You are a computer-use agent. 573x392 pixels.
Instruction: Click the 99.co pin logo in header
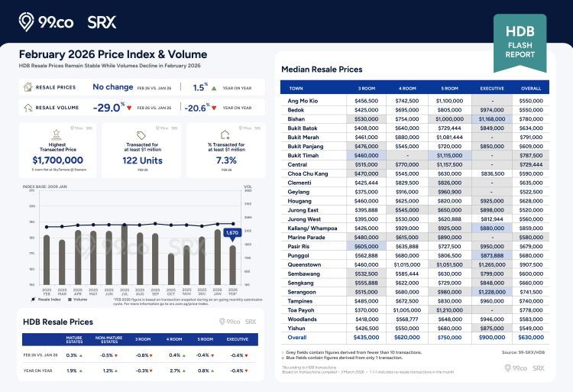coord(26,21)
